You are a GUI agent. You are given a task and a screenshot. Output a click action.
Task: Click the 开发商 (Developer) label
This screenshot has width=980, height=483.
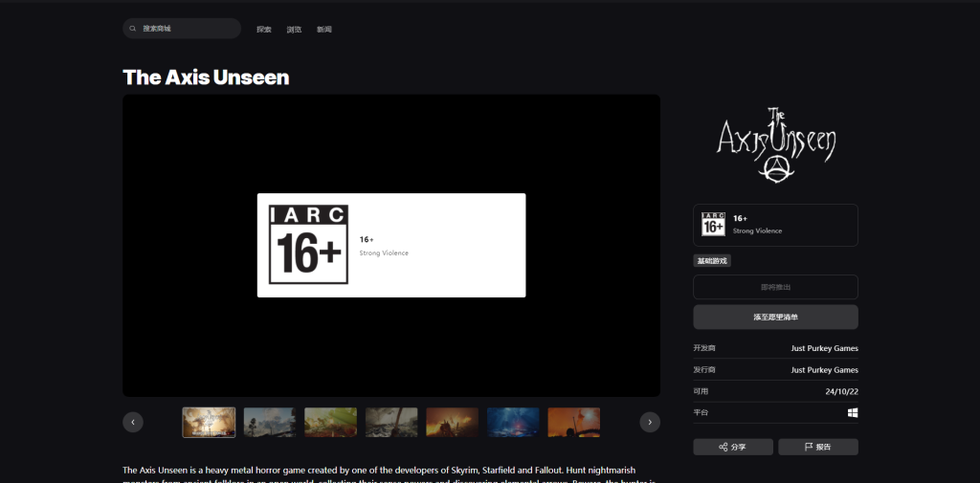coord(703,348)
